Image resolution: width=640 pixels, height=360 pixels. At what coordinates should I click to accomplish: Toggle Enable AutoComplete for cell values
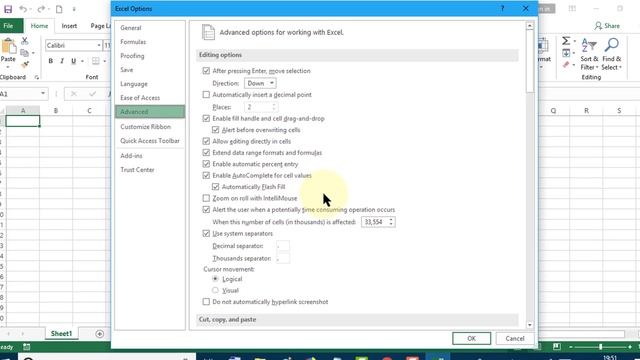point(206,176)
